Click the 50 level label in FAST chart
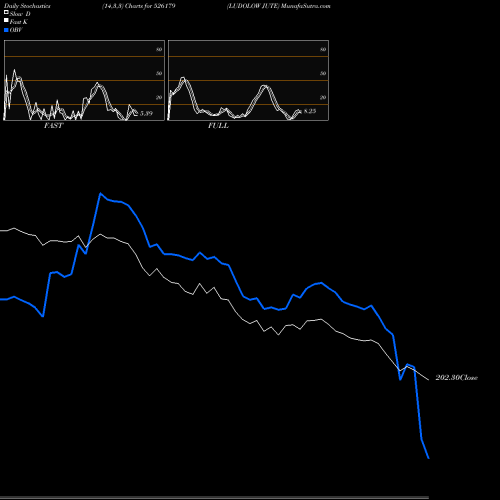This screenshot has height=500, width=500. tap(159, 73)
